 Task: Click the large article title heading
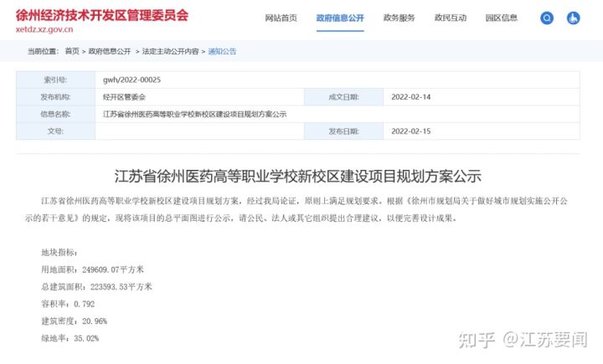(x=298, y=177)
